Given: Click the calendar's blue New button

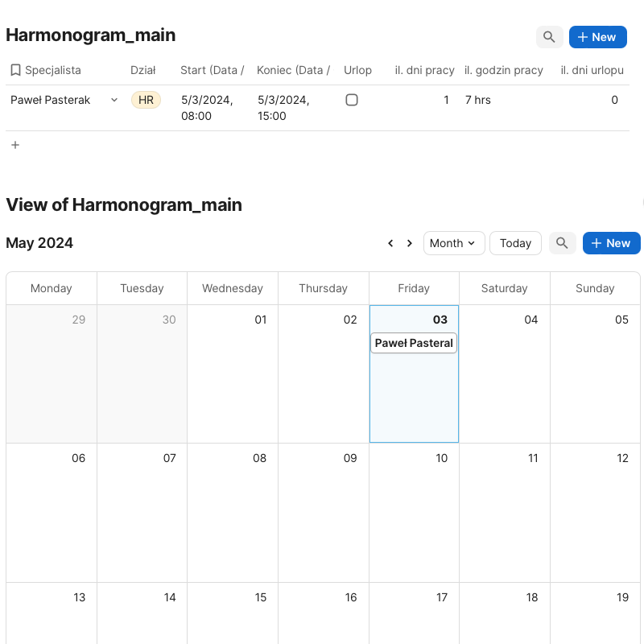Looking at the screenshot, I should [x=611, y=243].
